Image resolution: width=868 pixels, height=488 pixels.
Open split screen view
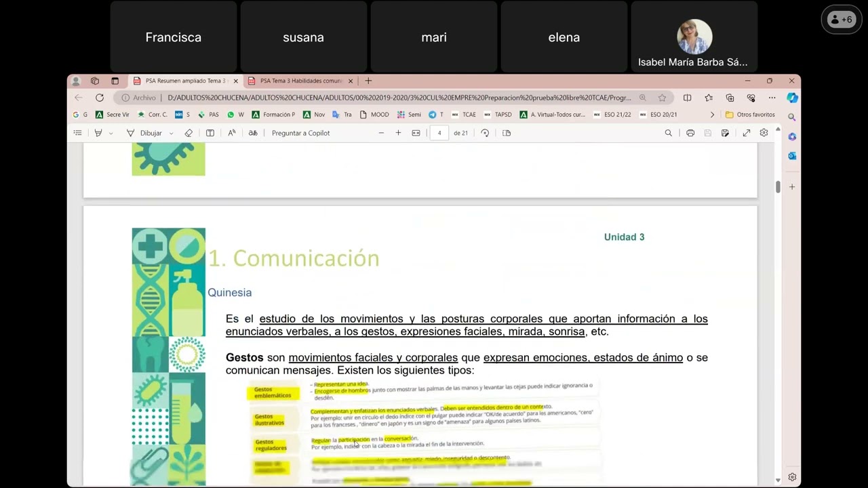[687, 98]
